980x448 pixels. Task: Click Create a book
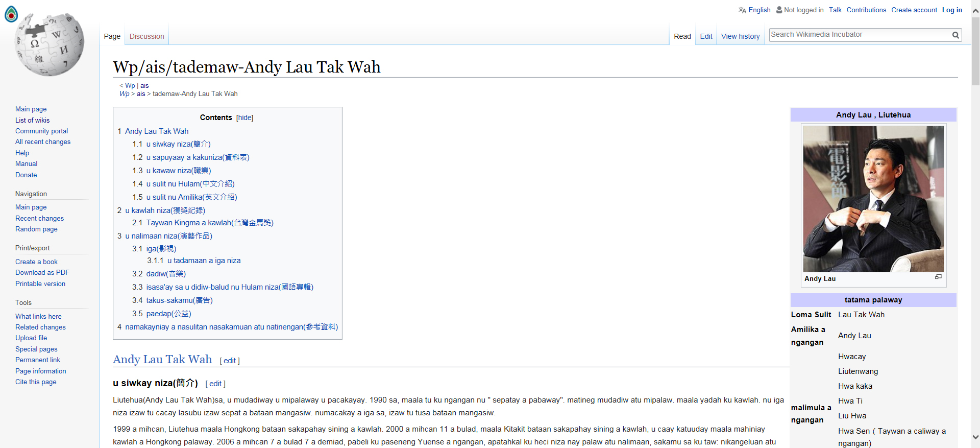(x=36, y=262)
